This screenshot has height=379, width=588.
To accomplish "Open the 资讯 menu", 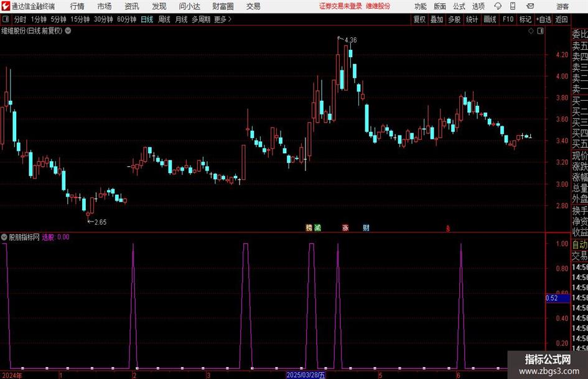I will tap(132, 6).
